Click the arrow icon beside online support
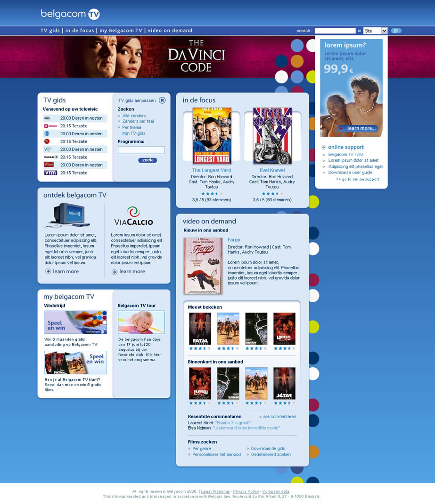 324,148
